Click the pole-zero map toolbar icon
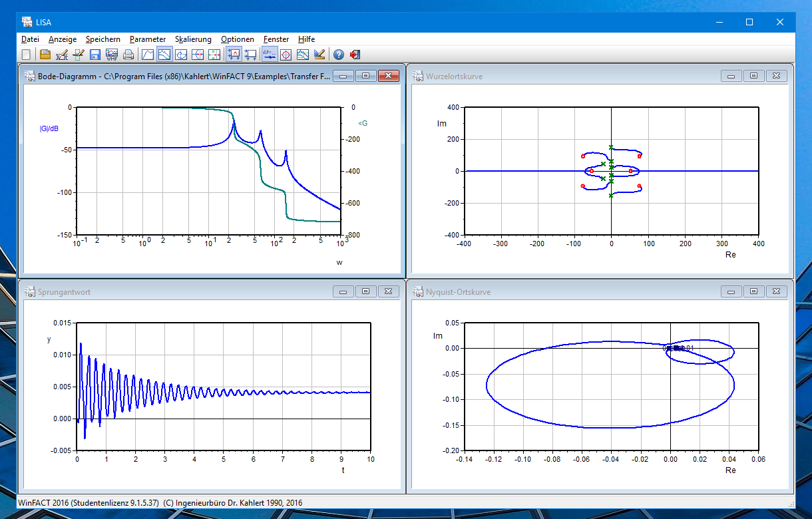This screenshot has width=812, height=519. click(214, 55)
